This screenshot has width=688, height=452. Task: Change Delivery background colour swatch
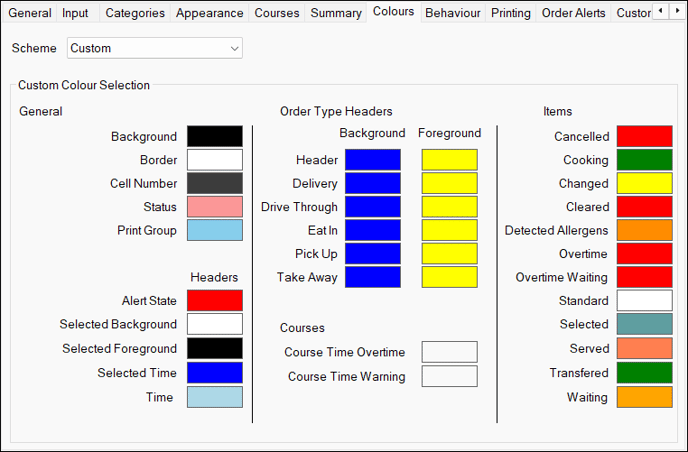(373, 183)
